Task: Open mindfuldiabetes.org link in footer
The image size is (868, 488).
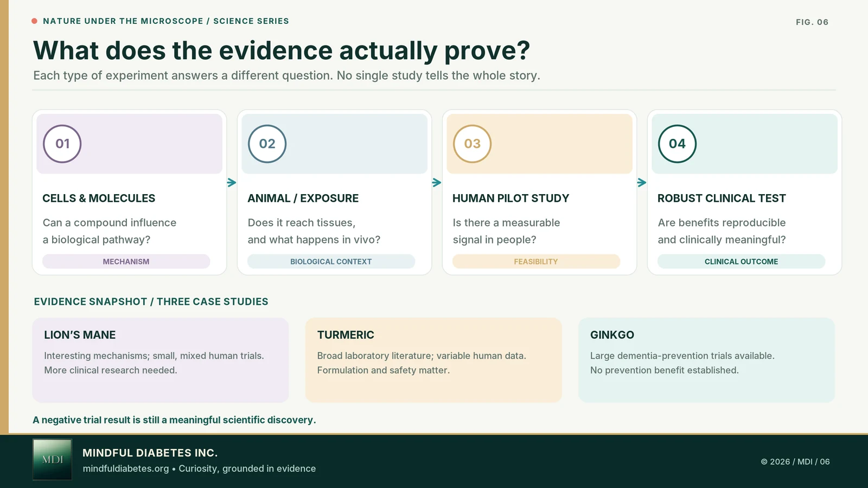Action: tap(126, 468)
